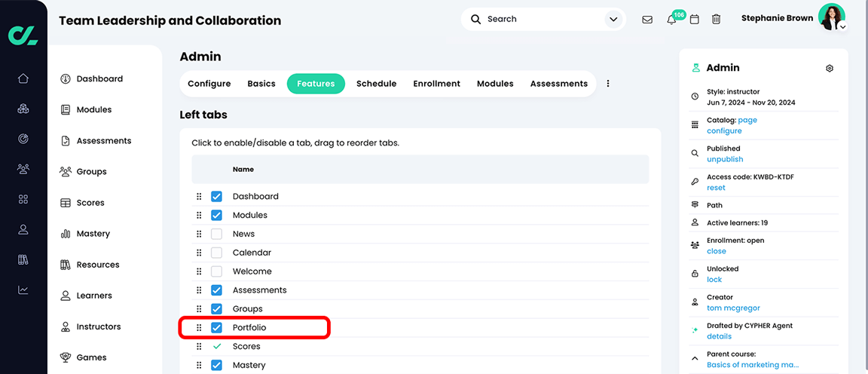This screenshot has height=374, width=868.
Task: Collapse the Parent course section chevron
Action: (x=695, y=358)
